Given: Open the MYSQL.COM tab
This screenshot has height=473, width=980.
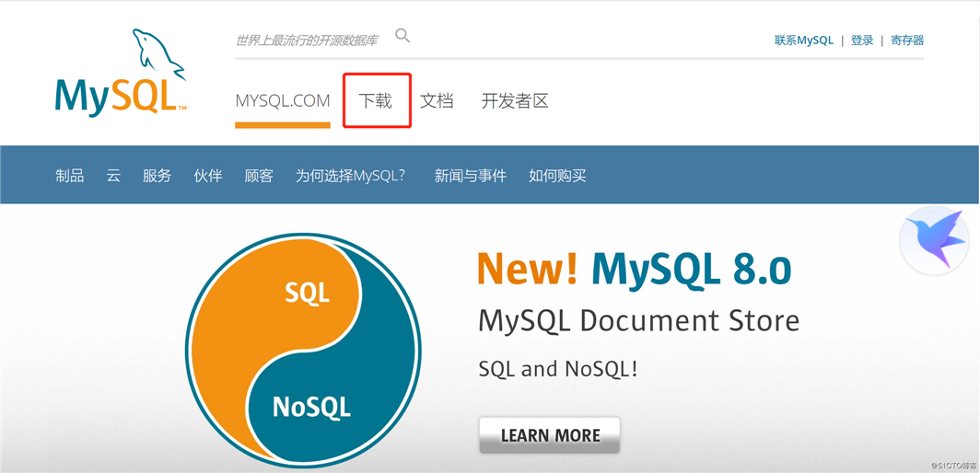Looking at the screenshot, I should pos(283,100).
